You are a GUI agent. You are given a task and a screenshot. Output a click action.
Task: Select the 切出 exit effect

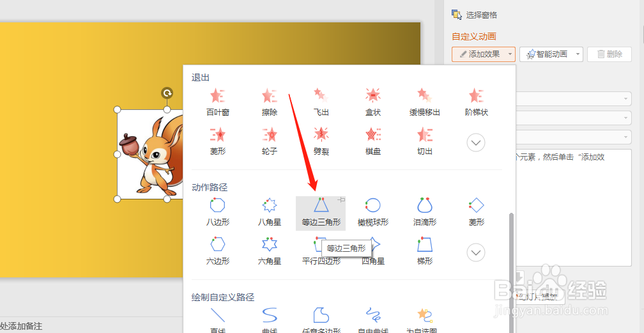425,141
